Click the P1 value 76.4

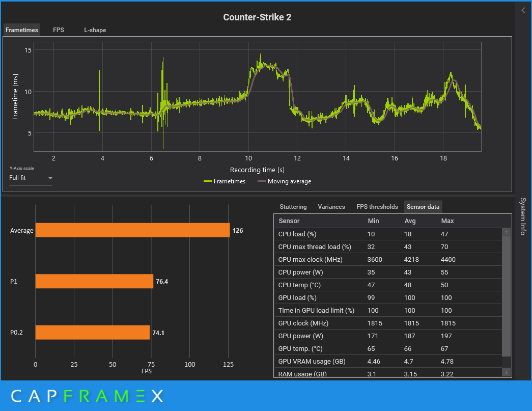click(x=162, y=281)
